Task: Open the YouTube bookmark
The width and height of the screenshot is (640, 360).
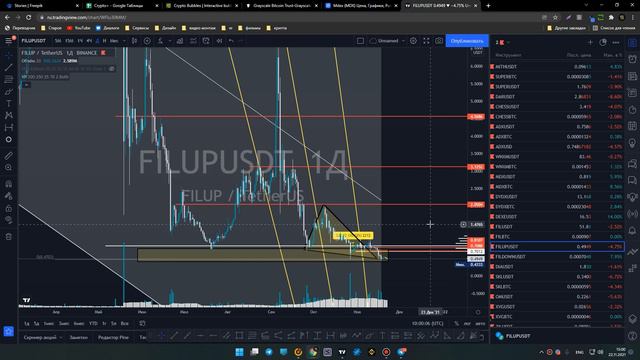Action: [79, 28]
